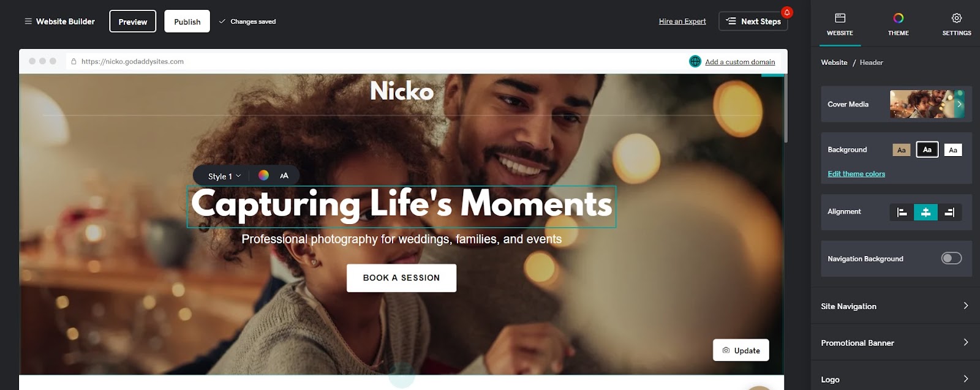Expand the Site Navigation section
Screen dimensions: 980x390
coord(895,306)
